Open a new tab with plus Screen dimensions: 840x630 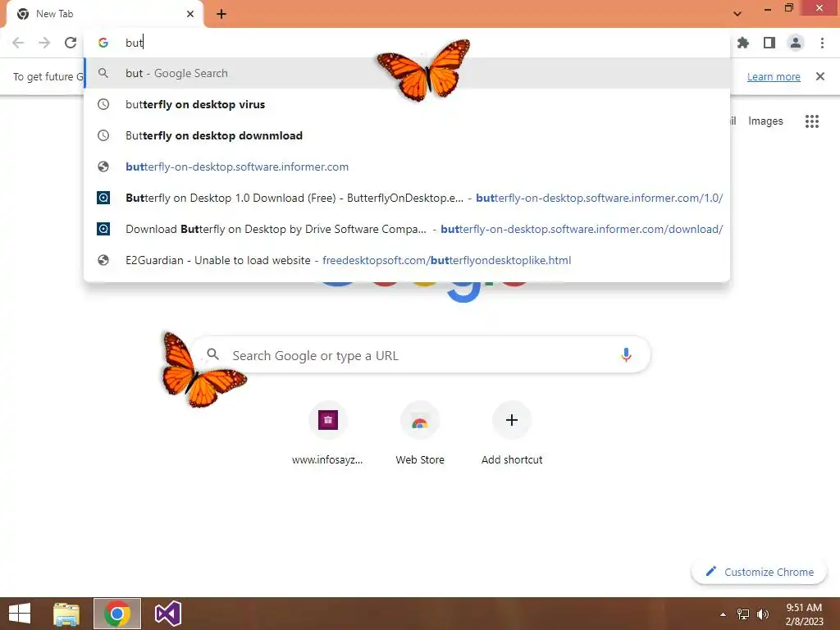click(221, 14)
